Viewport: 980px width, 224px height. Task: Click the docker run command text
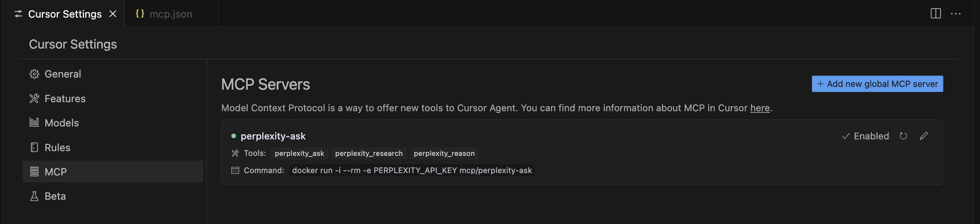(412, 170)
